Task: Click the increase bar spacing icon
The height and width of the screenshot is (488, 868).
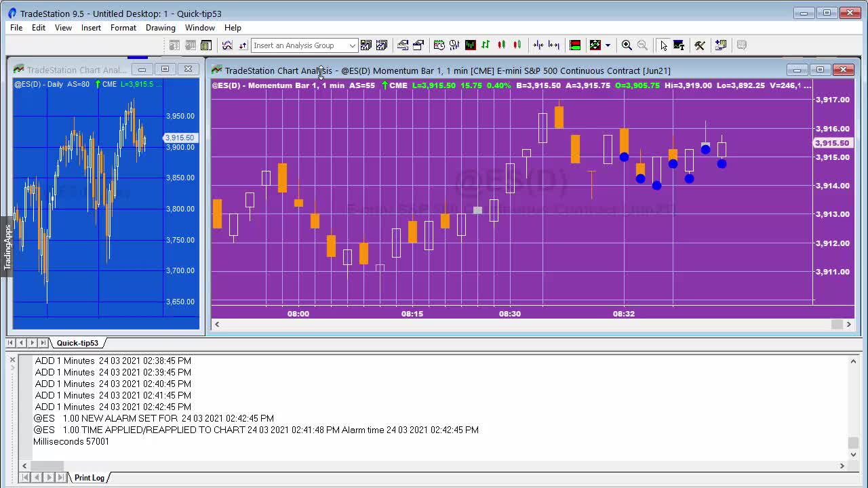Action: [x=554, y=45]
